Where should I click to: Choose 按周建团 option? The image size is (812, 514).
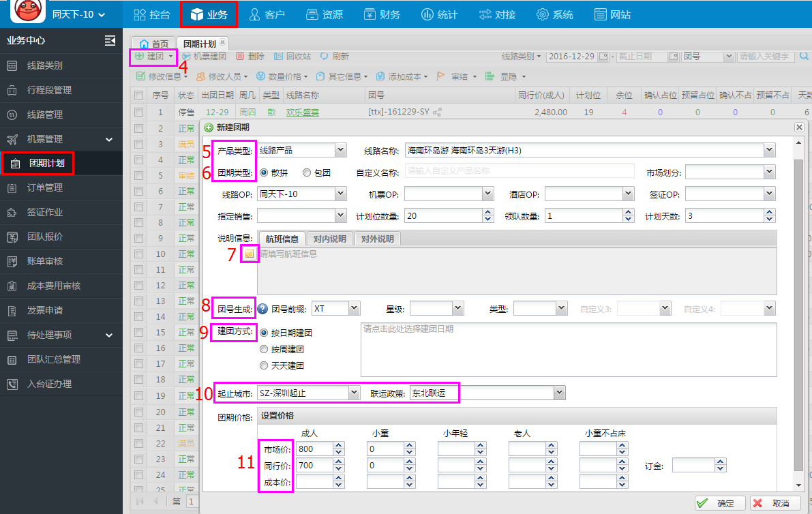tap(264, 350)
